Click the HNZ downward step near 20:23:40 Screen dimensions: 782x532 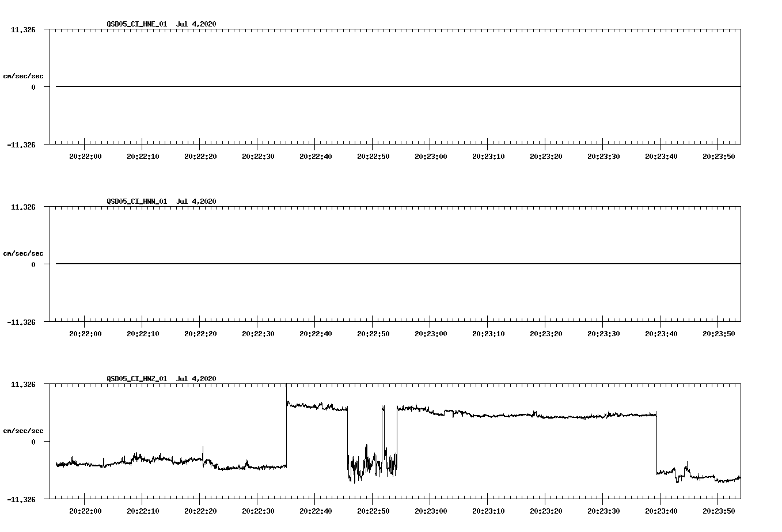tap(656, 443)
